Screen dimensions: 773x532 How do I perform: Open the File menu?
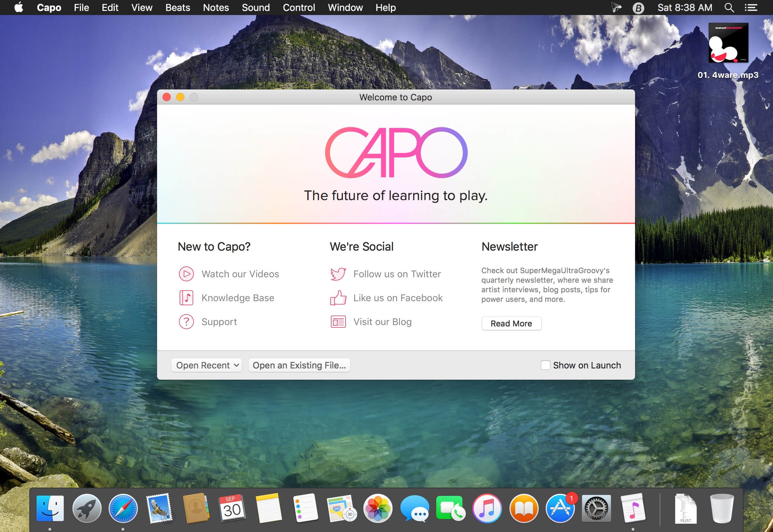(82, 8)
